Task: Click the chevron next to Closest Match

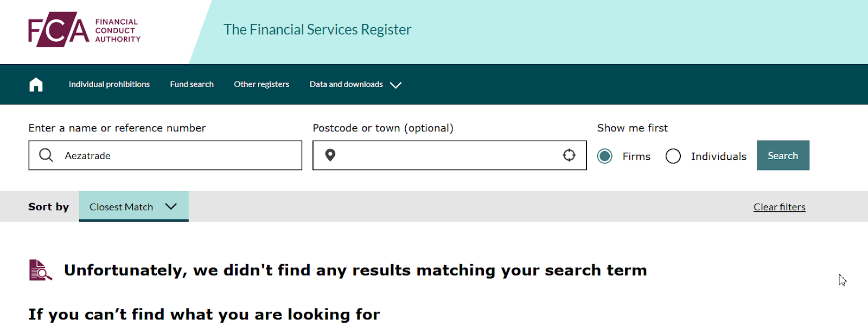Action: point(171,206)
